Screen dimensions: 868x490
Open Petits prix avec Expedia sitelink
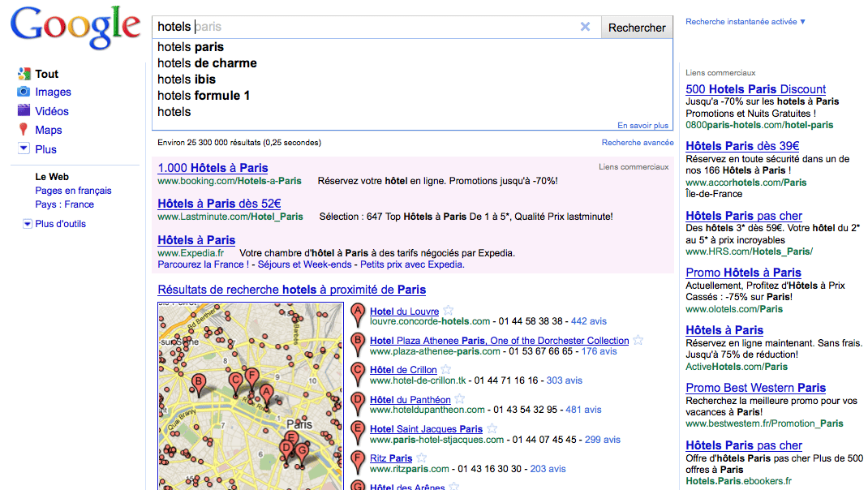[412, 264]
